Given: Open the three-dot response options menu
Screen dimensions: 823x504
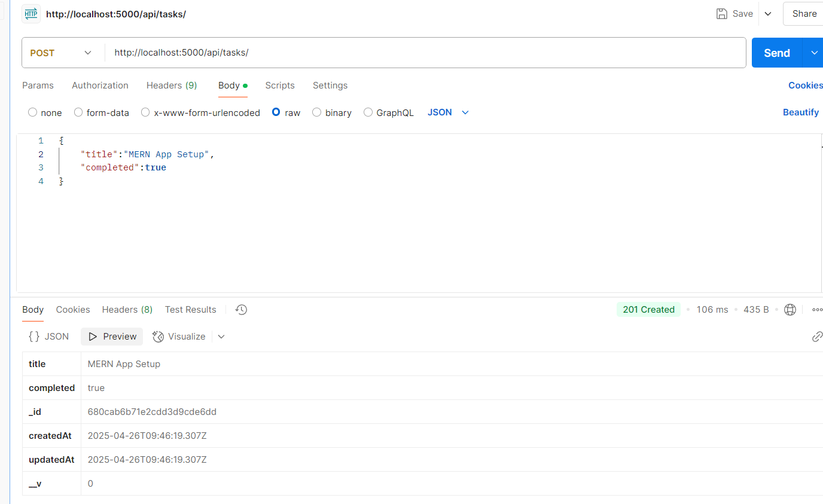Looking at the screenshot, I should (817, 310).
